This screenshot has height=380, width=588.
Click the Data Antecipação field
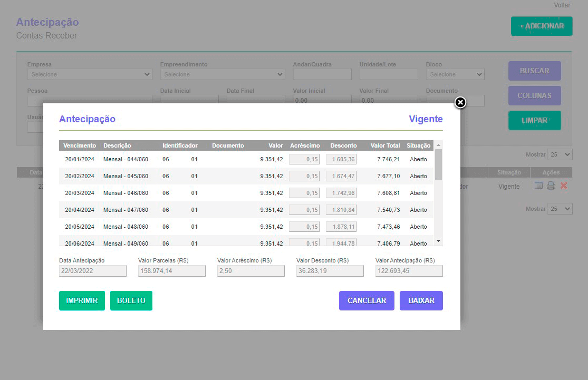tap(93, 271)
